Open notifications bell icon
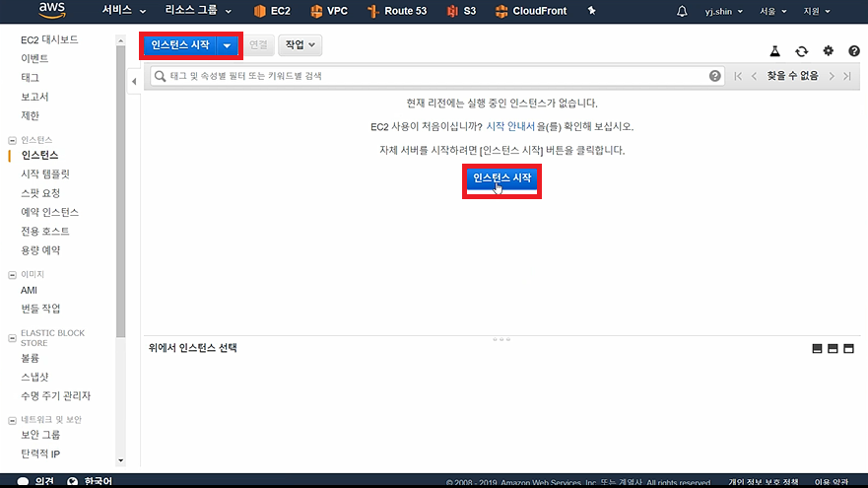 pos(682,11)
